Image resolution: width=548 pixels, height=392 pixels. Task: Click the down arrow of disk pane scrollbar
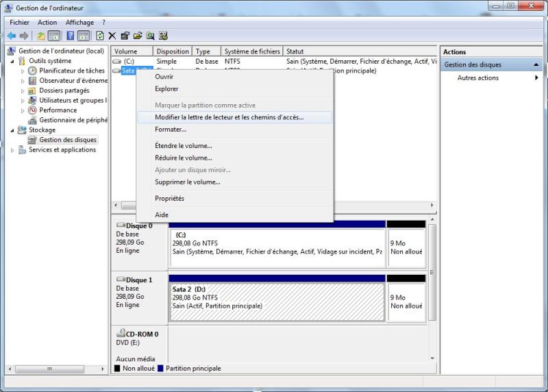tap(432, 358)
